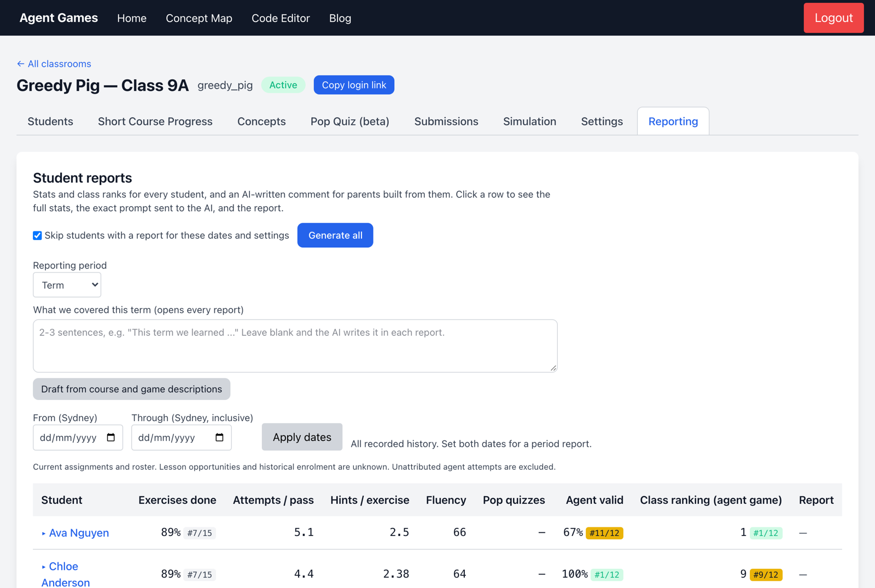Click the Attempts / pass column header
Viewport: 875px width, 588px height.
point(273,500)
